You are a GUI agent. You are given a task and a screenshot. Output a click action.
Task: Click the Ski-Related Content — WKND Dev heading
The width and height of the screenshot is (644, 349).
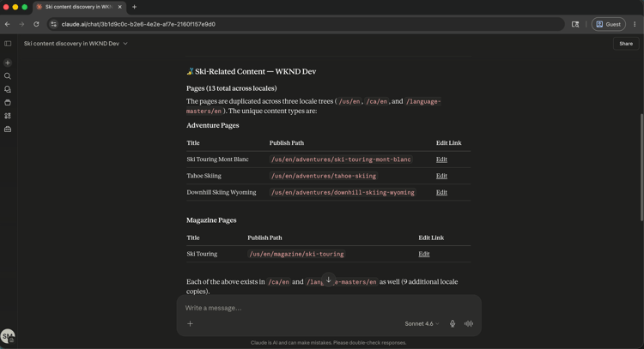coord(252,71)
